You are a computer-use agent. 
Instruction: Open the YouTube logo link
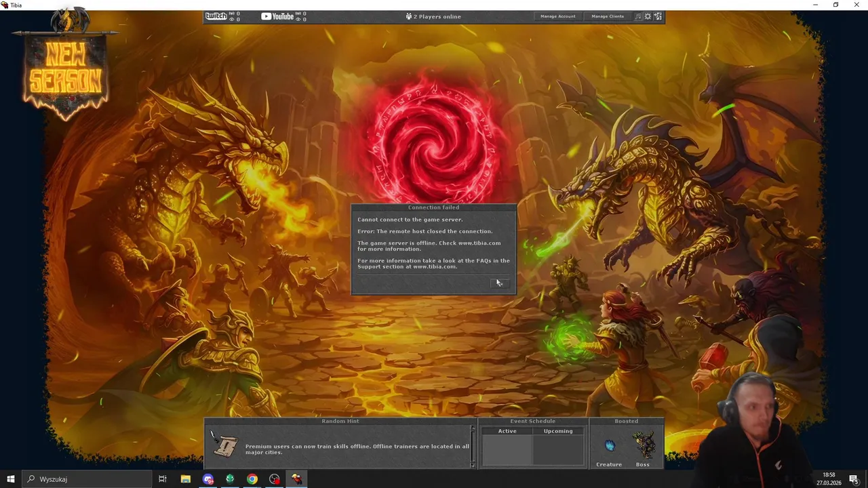pos(277,16)
